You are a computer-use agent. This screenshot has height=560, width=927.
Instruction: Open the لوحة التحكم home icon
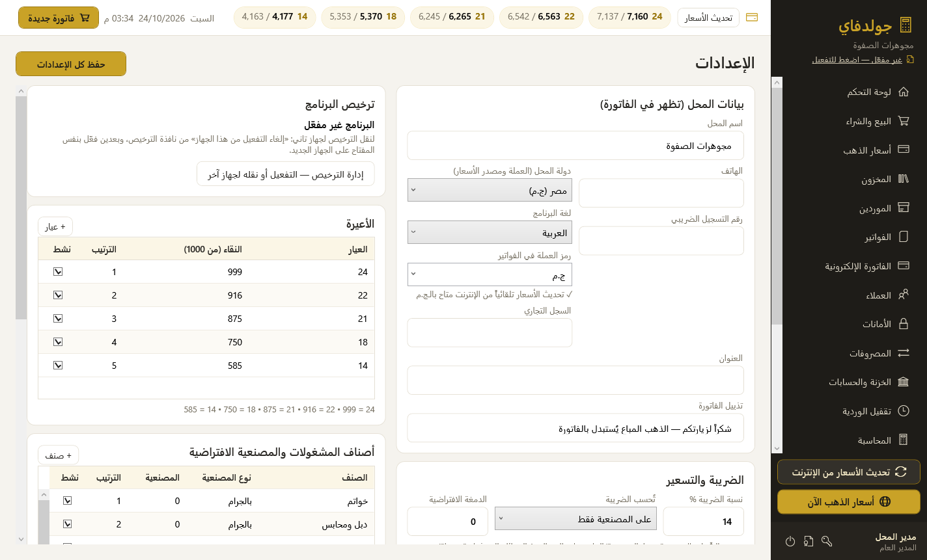click(903, 92)
